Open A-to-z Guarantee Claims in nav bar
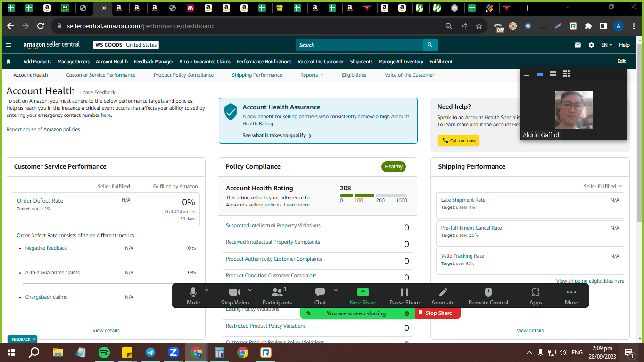644x362 pixels. point(205,62)
